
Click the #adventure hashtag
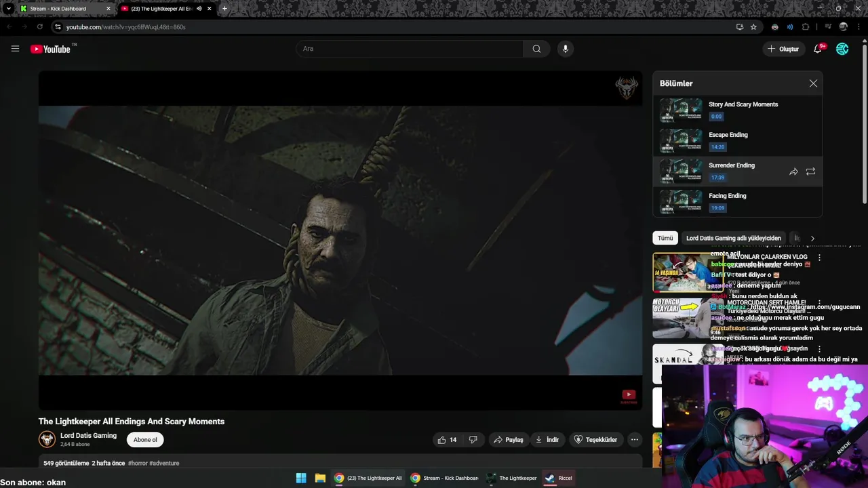(164, 464)
